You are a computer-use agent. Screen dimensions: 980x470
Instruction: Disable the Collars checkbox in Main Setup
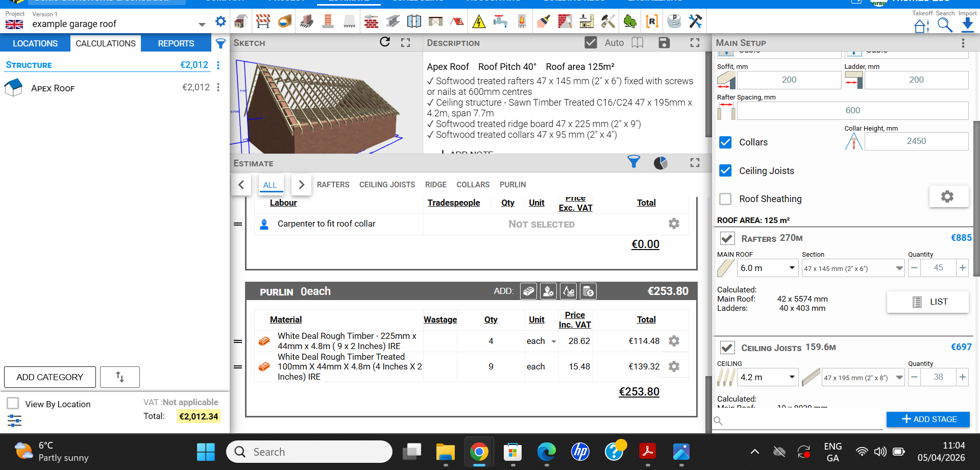(725, 142)
